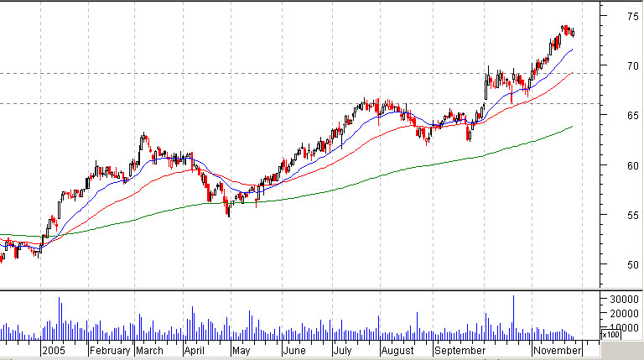Click the tallest October volume bar

coord(513,318)
